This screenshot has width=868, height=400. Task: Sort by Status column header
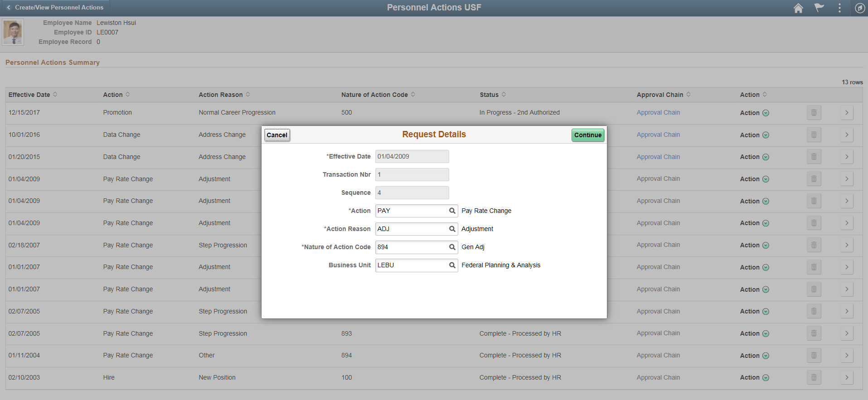(493, 95)
